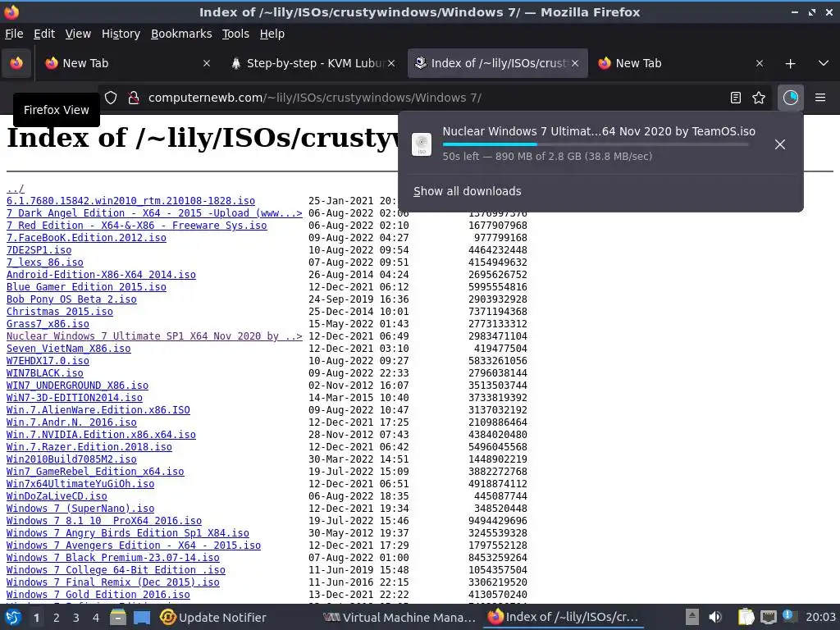Viewport: 840px width, 630px height.
Task: Click WIN7BLACK.iso link
Action: 44,373
